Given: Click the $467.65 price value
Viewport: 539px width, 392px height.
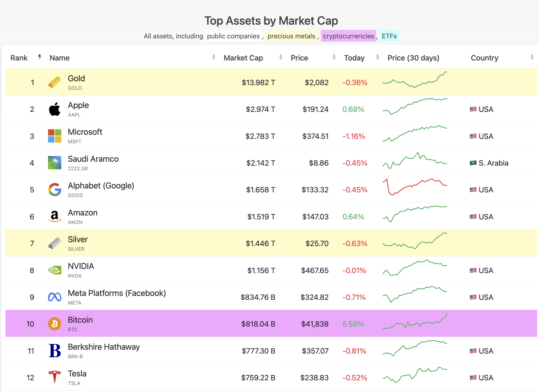Looking at the screenshot, I should point(315,271).
